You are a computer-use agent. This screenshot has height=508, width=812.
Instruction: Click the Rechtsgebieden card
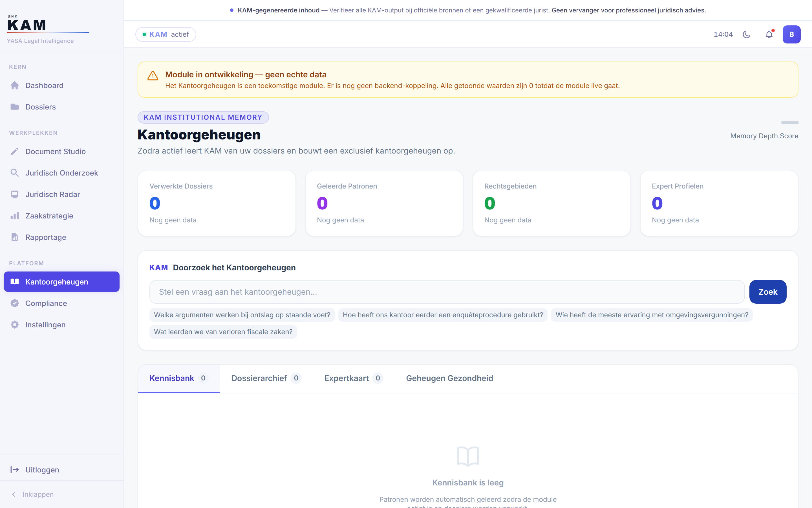pyautogui.click(x=551, y=203)
